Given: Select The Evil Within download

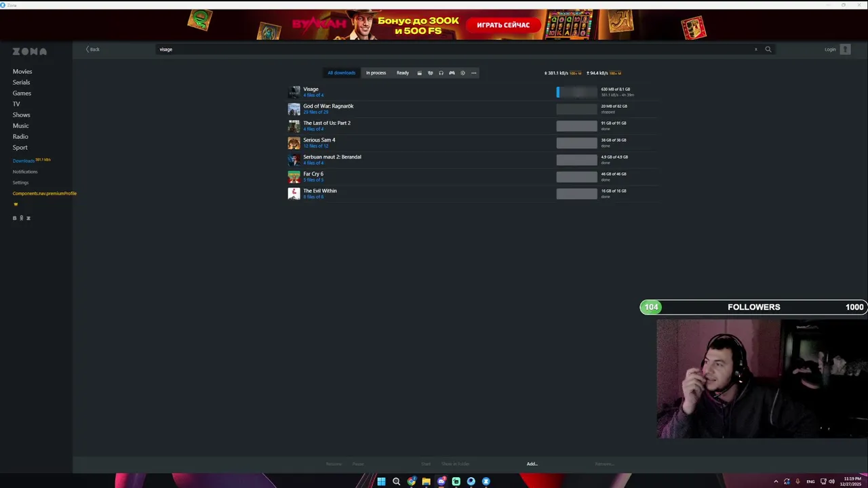Looking at the screenshot, I should click(473, 193).
